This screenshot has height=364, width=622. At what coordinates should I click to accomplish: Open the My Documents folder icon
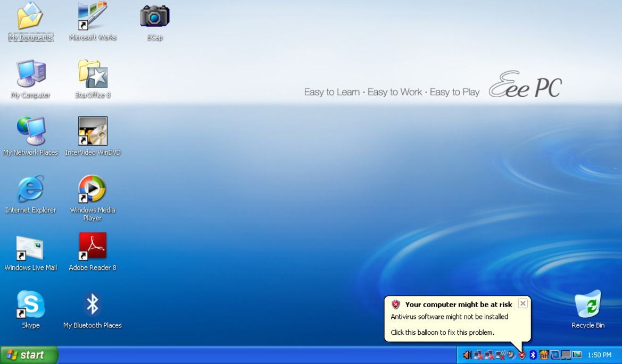30,21
